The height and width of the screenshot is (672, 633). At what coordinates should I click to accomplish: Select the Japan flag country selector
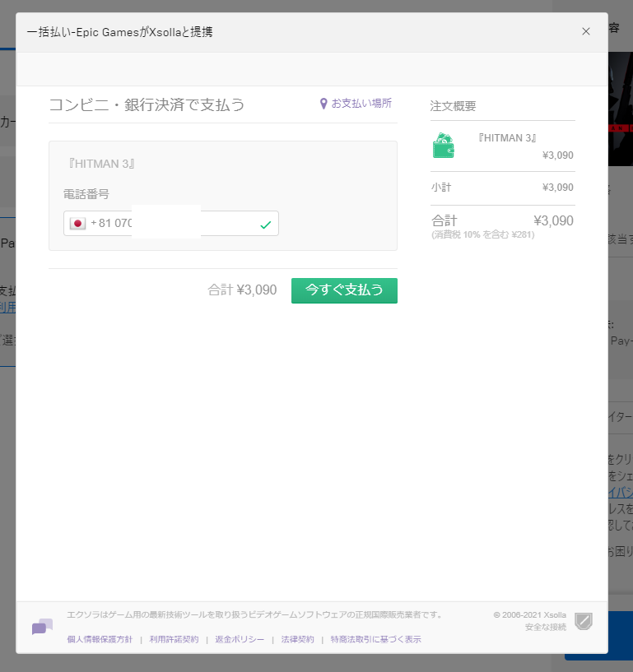(x=77, y=223)
